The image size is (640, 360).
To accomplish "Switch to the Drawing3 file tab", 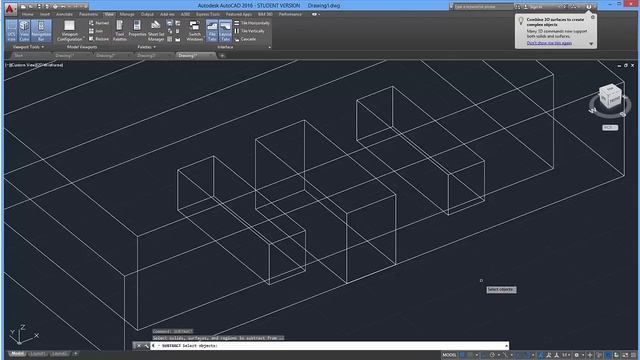I will coord(146,56).
